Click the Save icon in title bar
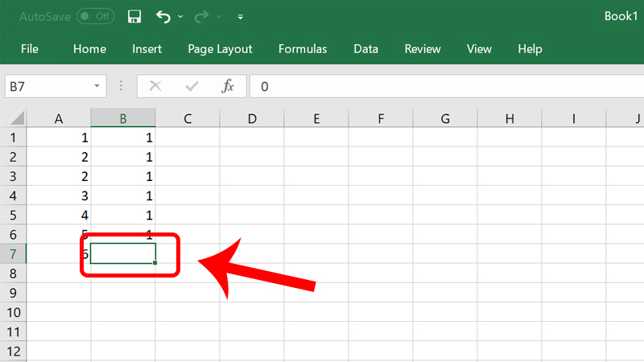This screenshot has height=362, width=644. point(135,16)
